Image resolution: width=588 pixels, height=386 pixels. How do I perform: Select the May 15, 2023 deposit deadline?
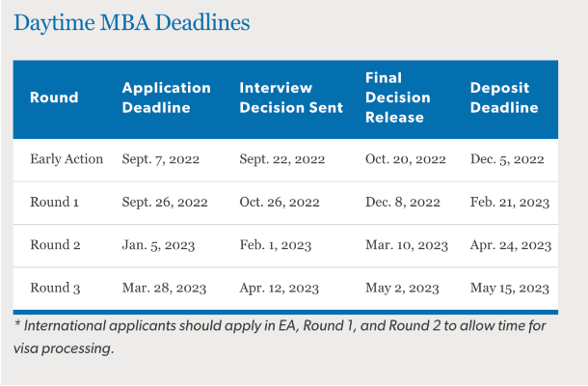click(x=510, y=289)
